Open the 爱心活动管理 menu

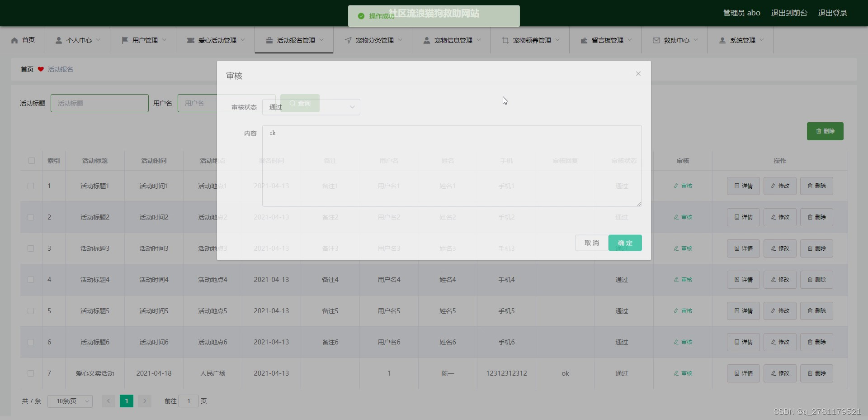216,40
